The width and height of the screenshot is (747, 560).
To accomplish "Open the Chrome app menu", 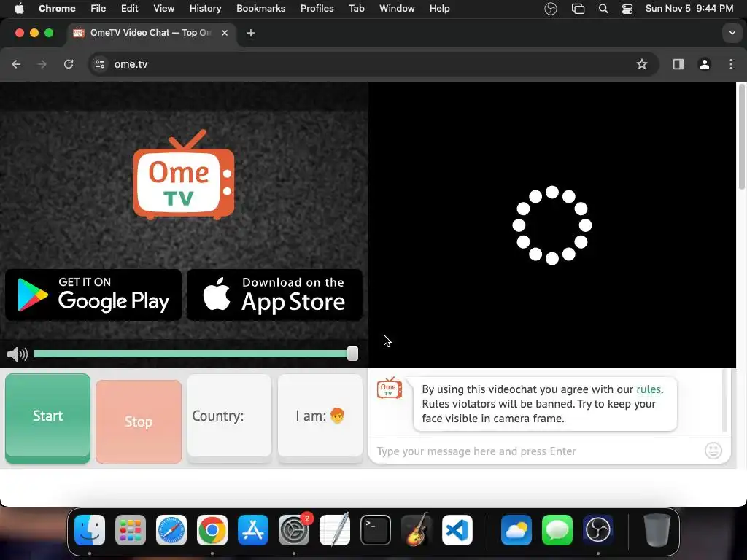I will point(57,9).
